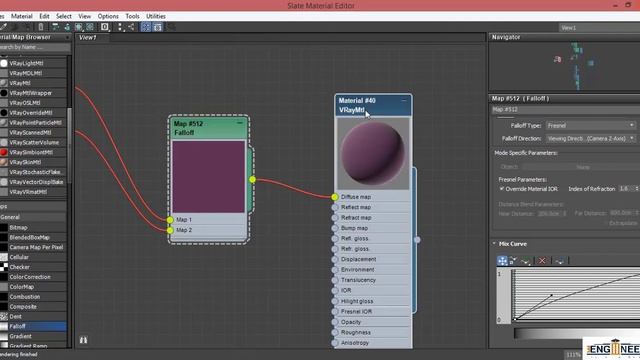Image resolution: width=640 pixels, height=360 pixels.
Task: Click the Select by Material icon
Action: click(x=171, y=27)
